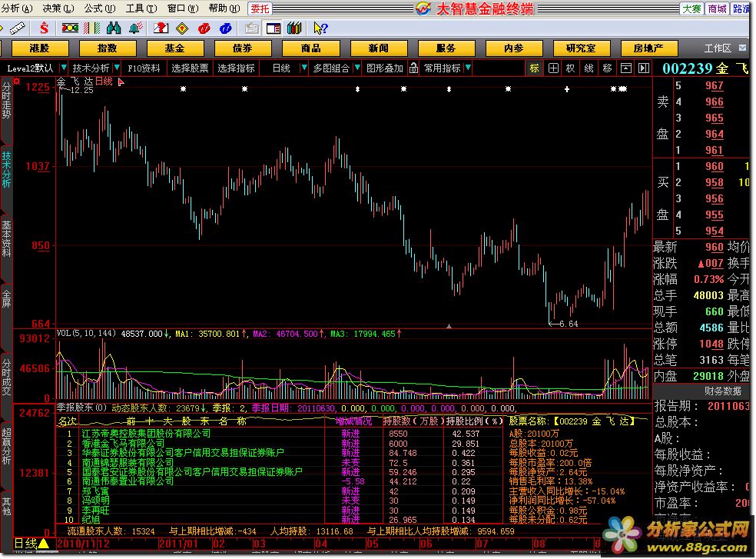Open the 窗口(W) menu
The image size is (756, 559).
[183, 8]
